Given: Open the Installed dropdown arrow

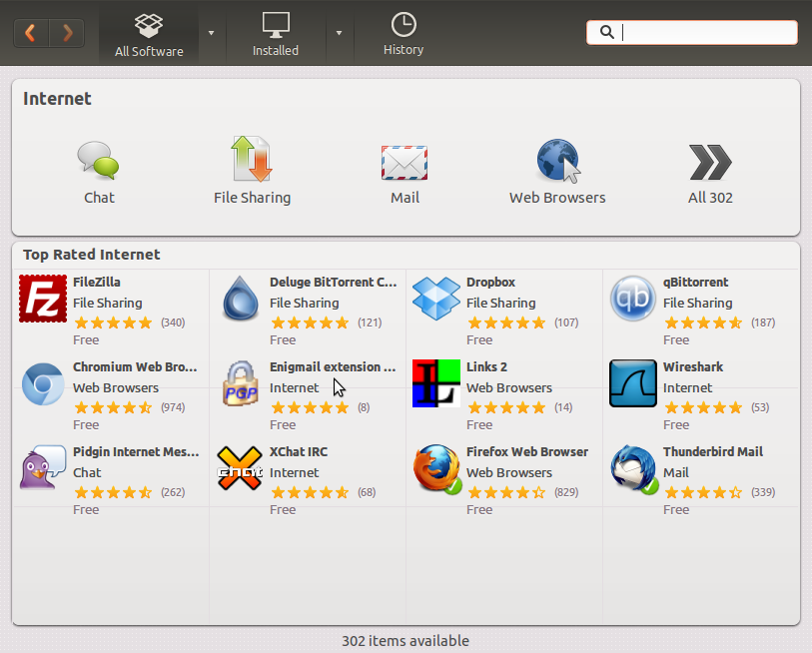Looking at the screenshot, I should (x=339, y=33).
